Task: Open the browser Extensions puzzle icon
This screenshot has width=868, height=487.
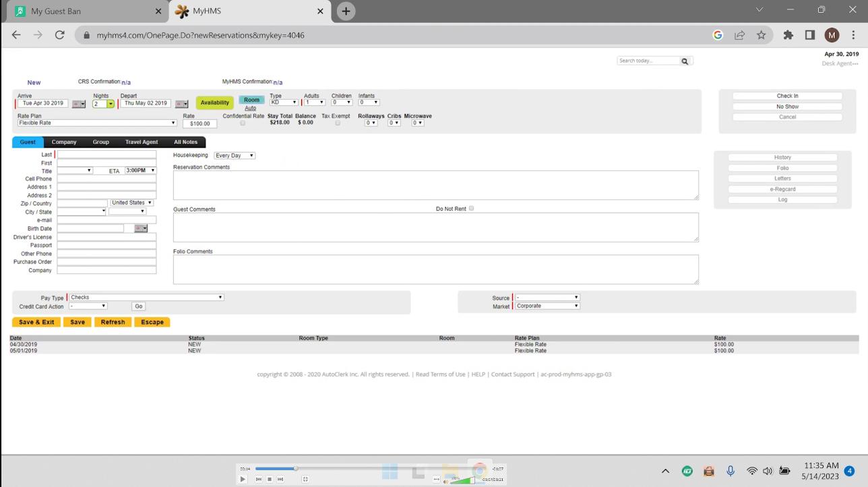Action: (x=788, y=34)
